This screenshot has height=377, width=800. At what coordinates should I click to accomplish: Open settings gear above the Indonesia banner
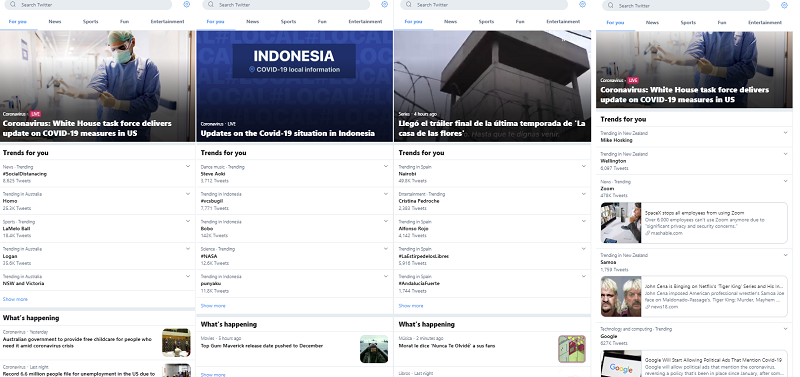coord(384,5)
